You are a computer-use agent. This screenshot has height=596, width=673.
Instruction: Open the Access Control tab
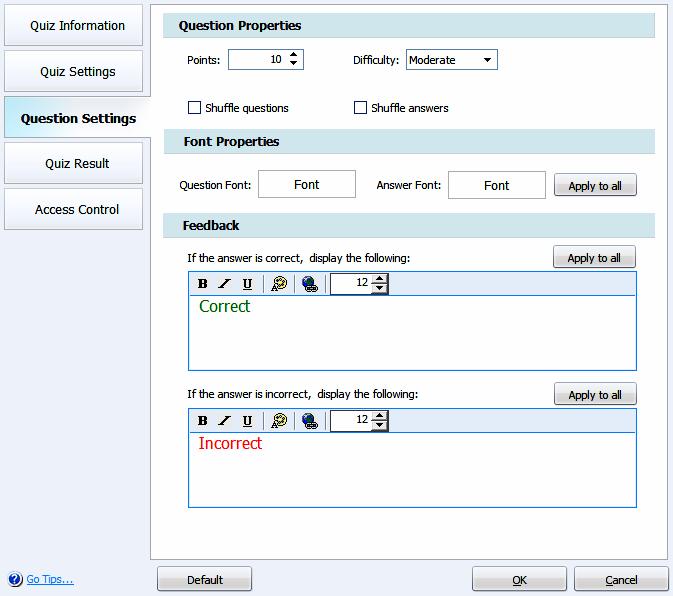click(x=73, y=209)
